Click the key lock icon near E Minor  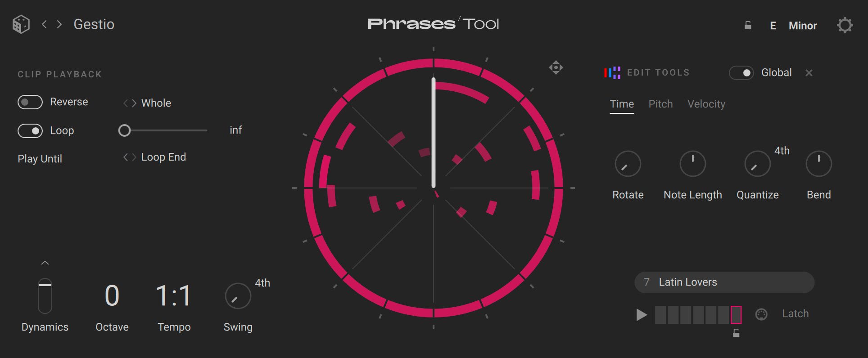click(747, 26)
